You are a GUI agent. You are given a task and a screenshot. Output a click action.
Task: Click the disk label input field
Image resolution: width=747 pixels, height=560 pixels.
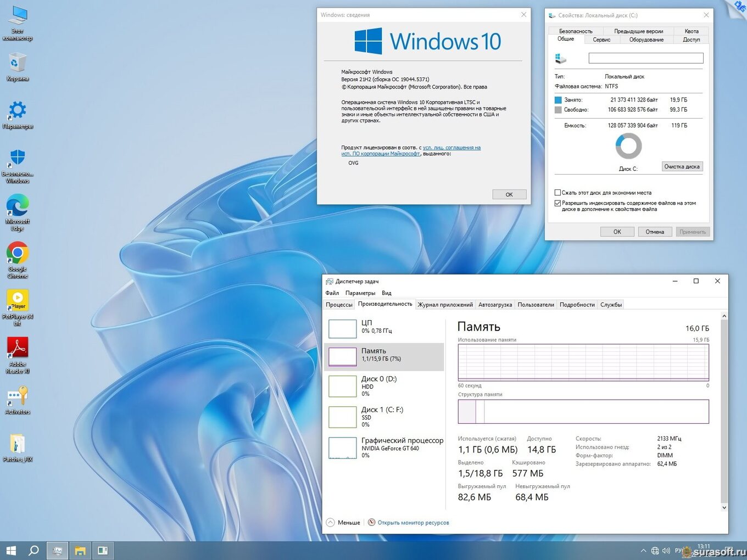[x=646, y=58]
